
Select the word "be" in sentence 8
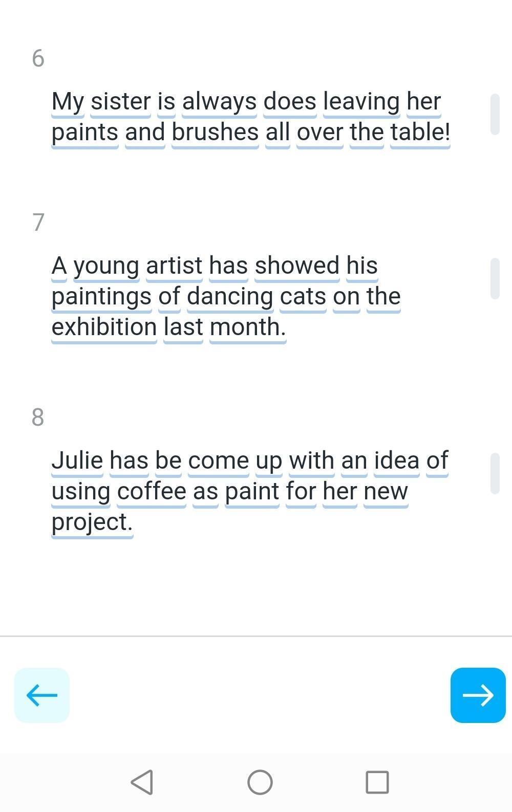168,460
